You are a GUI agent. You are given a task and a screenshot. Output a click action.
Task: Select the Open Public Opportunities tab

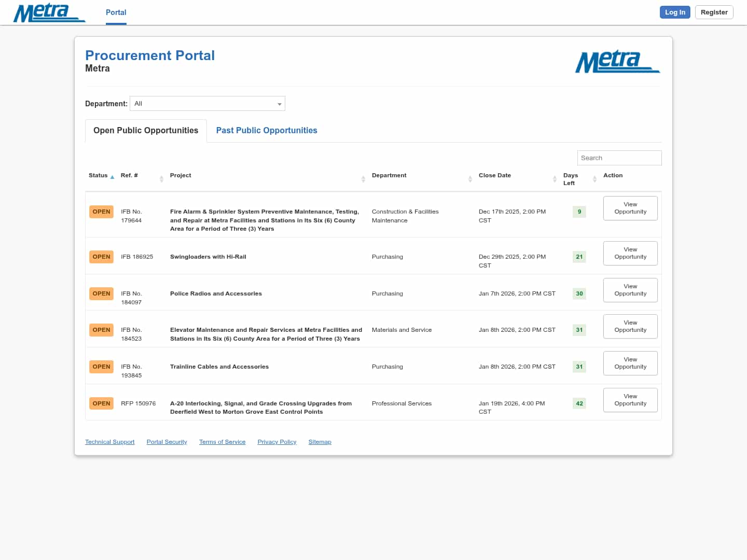point(146,131)
